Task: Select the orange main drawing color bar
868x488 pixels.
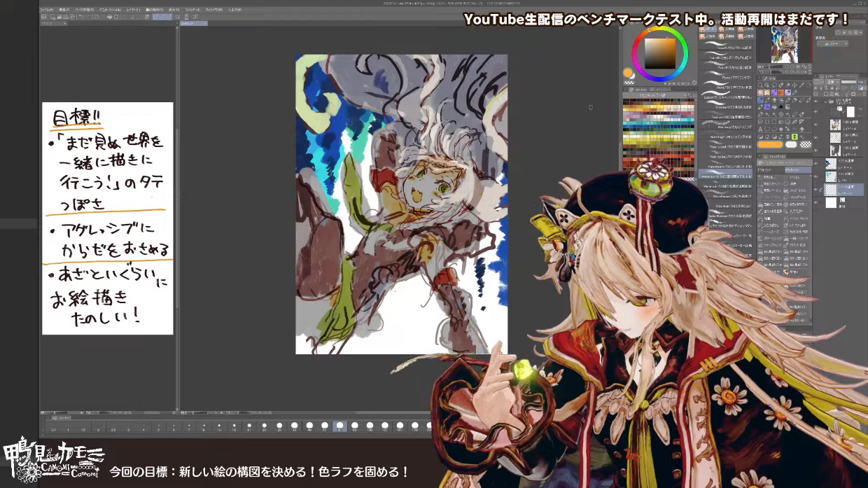Action: pyautogui.click(x=770, y=144)
